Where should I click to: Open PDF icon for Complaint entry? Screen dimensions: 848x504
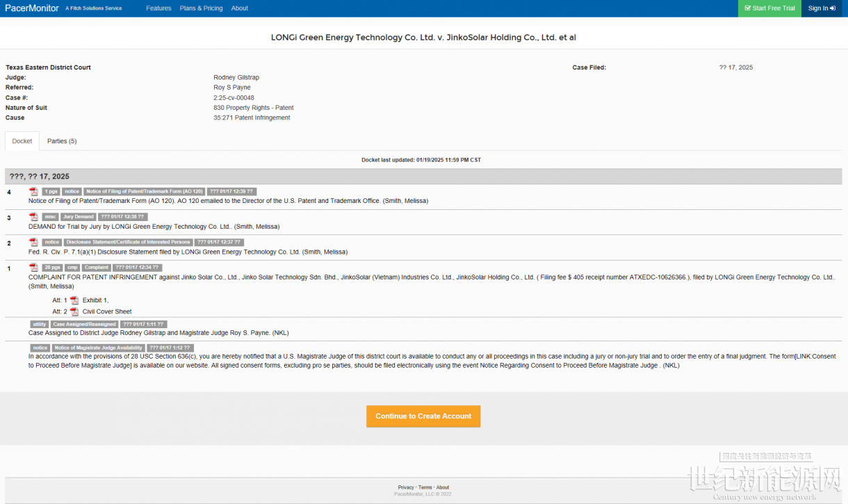[x=33, y=267]
